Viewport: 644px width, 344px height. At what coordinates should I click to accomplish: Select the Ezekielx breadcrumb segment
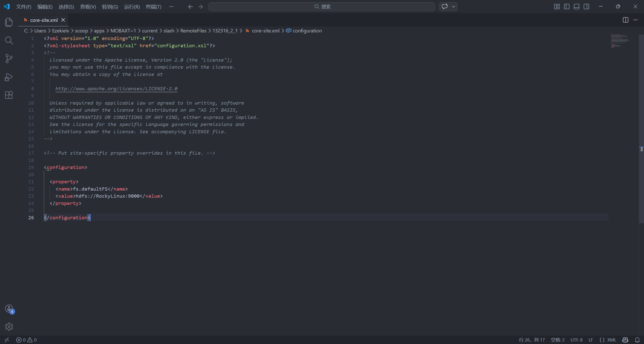61,31
